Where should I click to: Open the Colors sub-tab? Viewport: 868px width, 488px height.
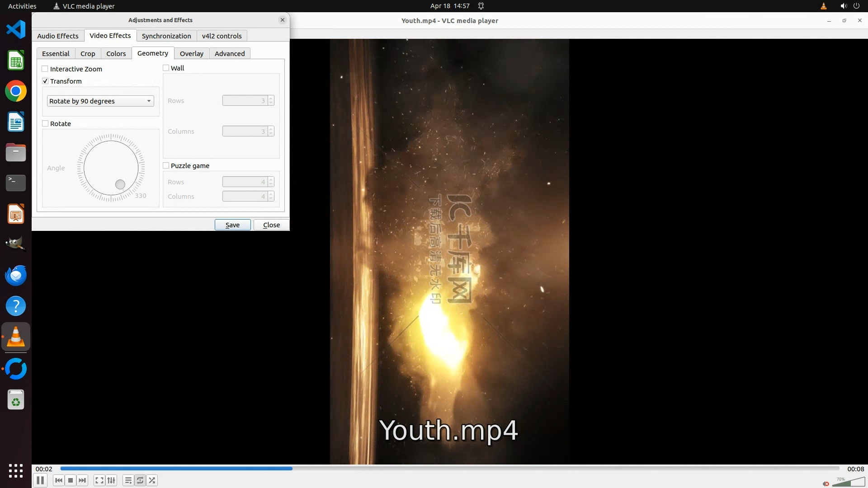tap(116, 54)
